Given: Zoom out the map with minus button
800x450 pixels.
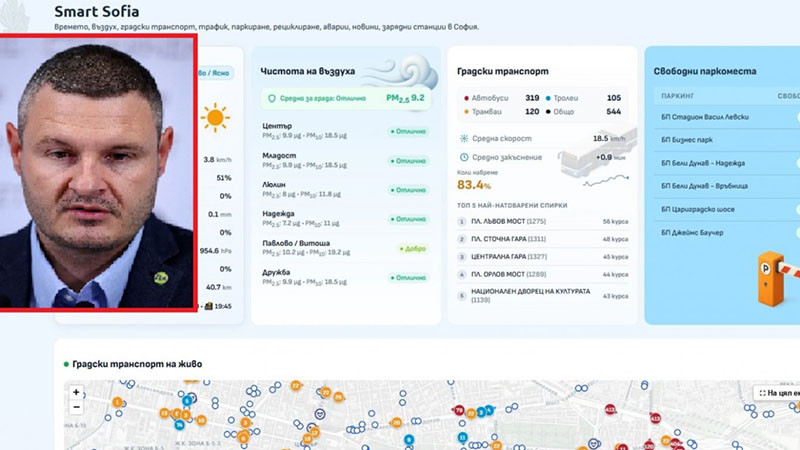Looking at the screenshot, I should click(76, 407).
